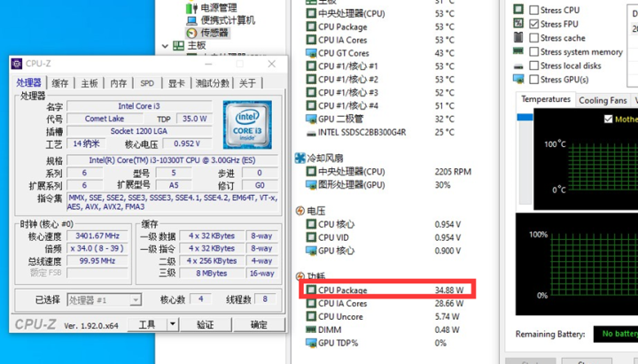Switch to the 显卡 tab in CPU-Z
638x364 pixels.
pos(176,83)
